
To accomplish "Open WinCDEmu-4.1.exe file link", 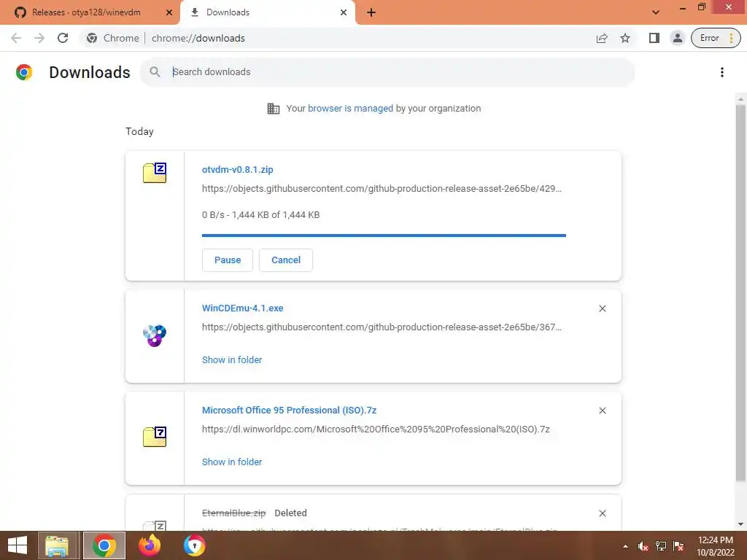I will [242, 308].
